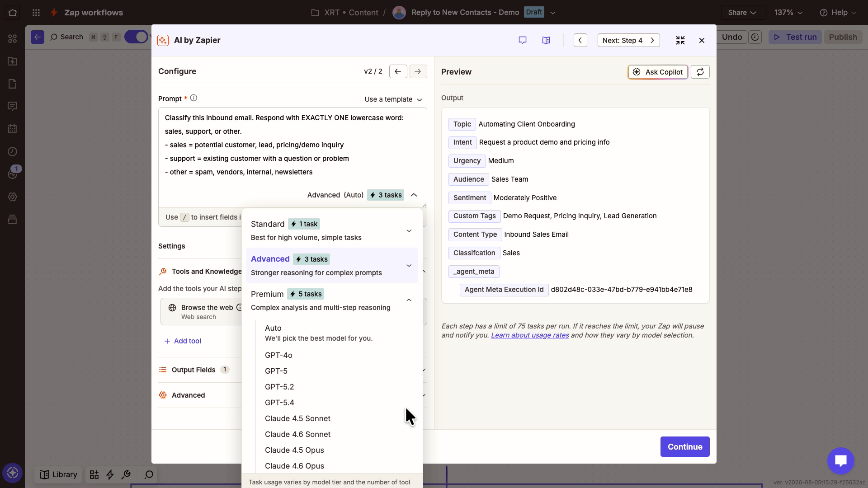Click Add tool link

point(183,341)
